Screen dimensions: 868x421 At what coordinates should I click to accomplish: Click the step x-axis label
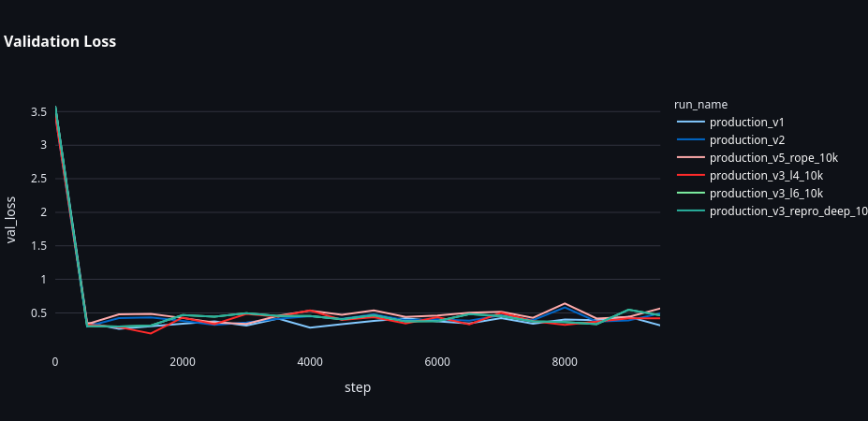click(358, 387)
